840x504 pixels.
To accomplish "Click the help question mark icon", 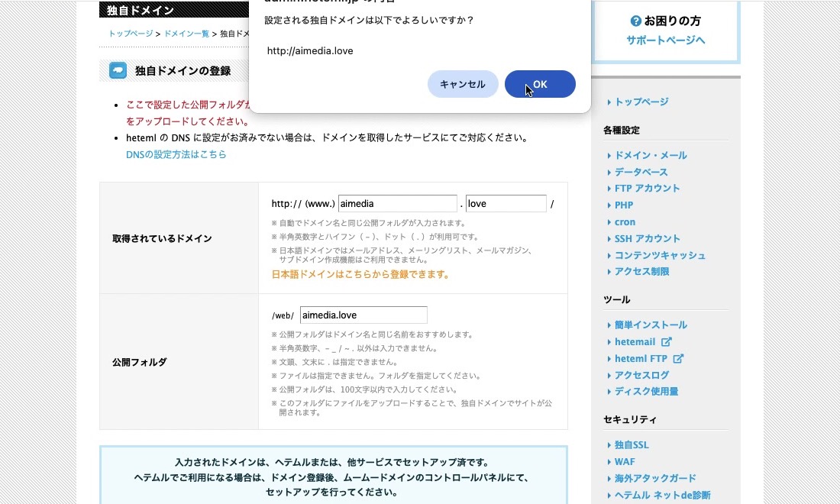I will click(636, 21).
